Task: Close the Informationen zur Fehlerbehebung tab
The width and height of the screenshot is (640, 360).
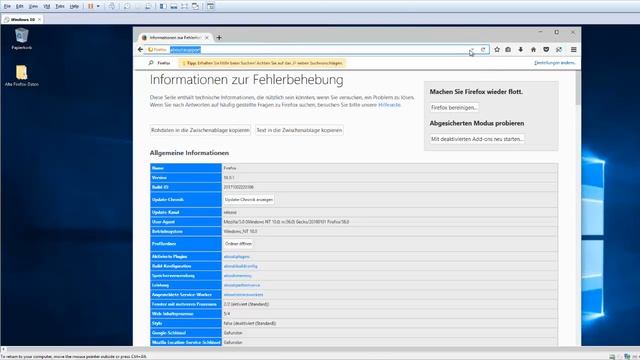Action: 207,38
